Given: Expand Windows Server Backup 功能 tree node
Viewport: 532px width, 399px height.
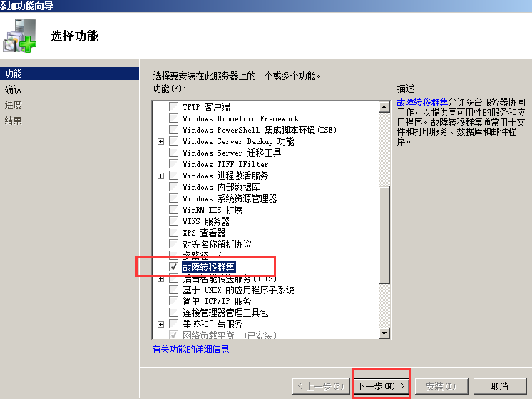Looking at the screenshot, I should (x=161, y=141).
